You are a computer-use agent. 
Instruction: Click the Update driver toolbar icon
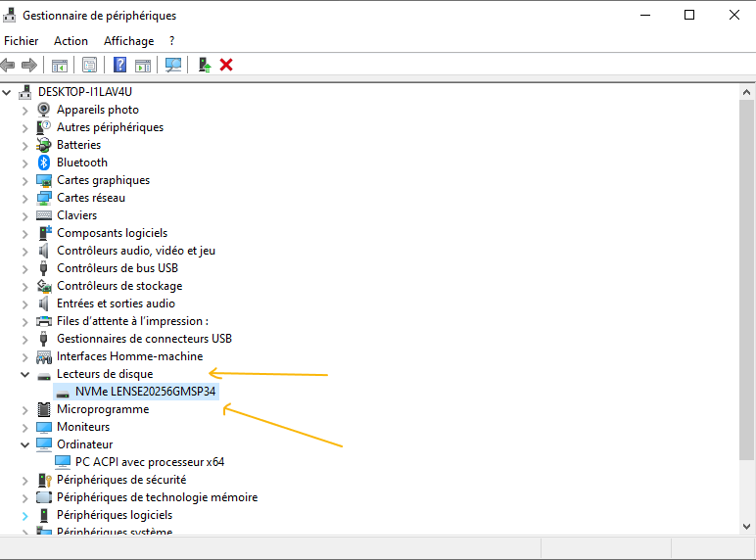click(x=205, y=65)
